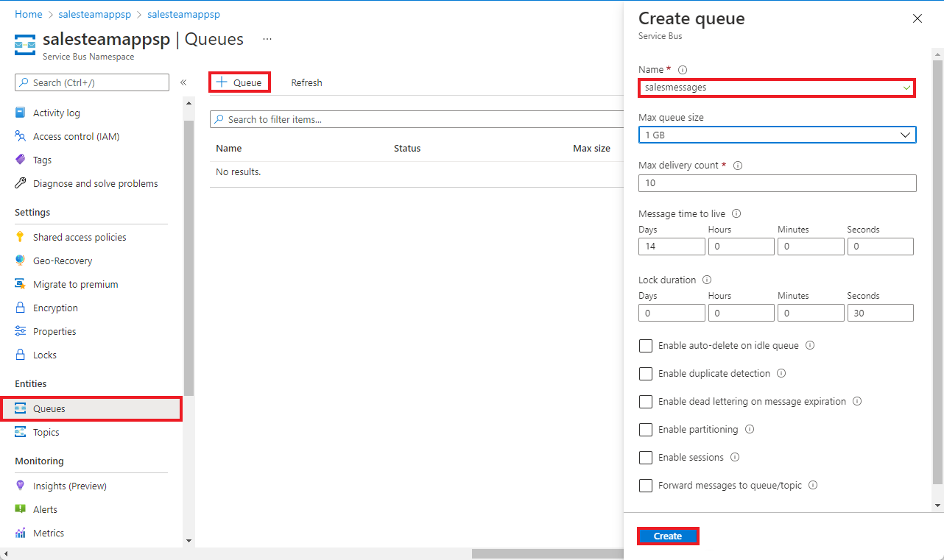Click the Search to filter items field
The image size is (944, 560).
click(417, 119)
